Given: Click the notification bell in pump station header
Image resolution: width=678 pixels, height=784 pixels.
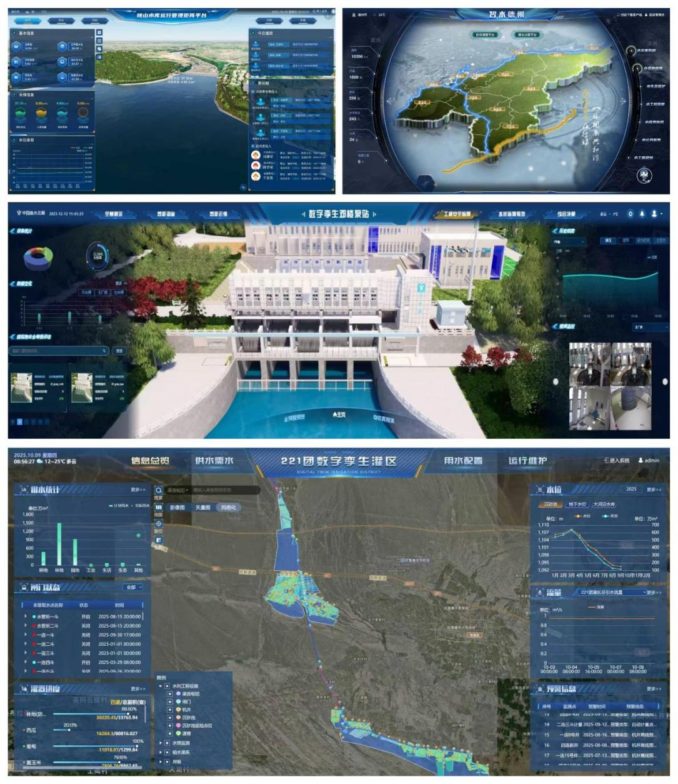Looking at the screenshot, I should click(x=642, y=214).
